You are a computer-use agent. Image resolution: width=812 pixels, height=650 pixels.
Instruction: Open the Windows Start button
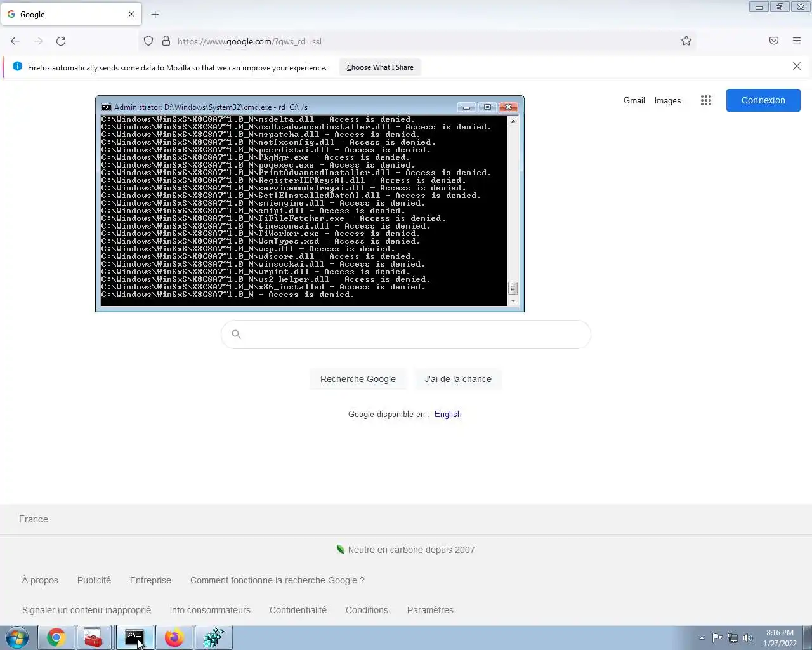click(17, 637)
